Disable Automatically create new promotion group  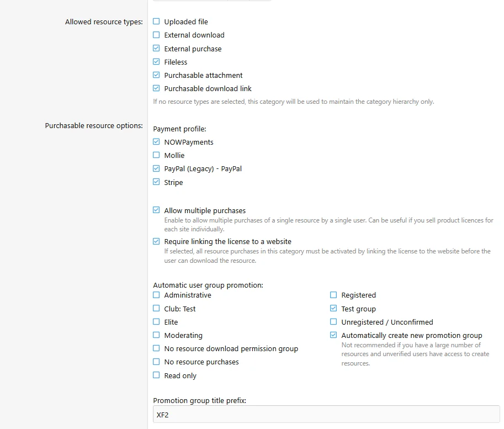[333, 335]
